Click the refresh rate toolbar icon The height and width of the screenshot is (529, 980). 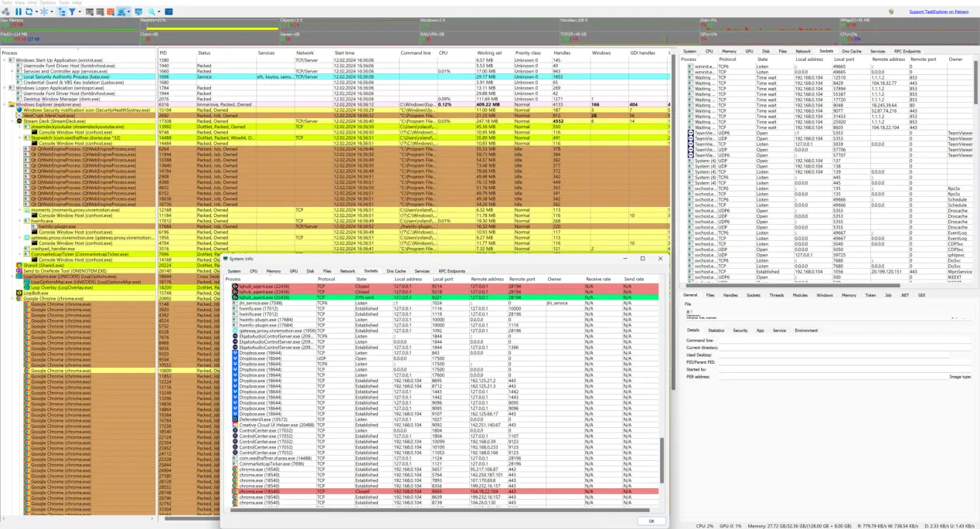tap(29, 12)
